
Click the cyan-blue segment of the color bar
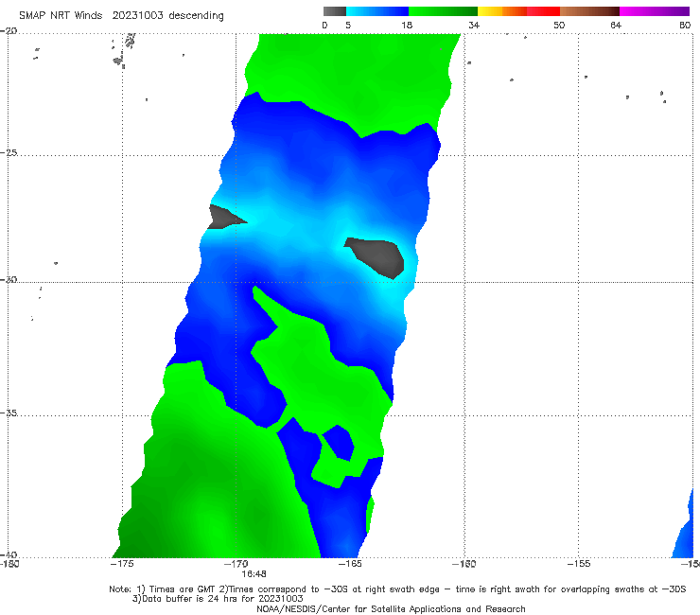coord(377,11)
